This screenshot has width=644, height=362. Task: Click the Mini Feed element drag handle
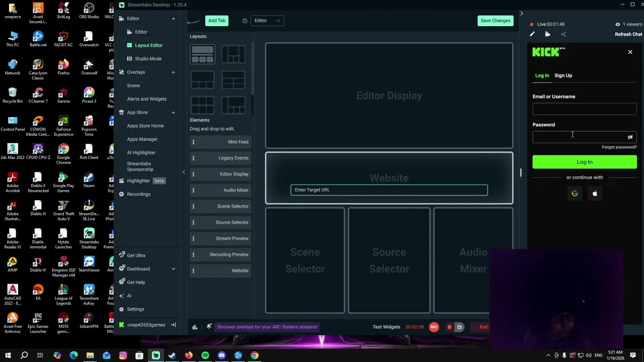pyautogui.click(x=193, y=142)
